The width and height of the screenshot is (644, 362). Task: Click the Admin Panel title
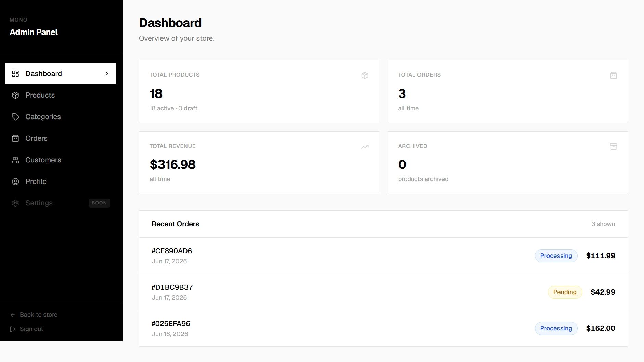pos(34,32)
